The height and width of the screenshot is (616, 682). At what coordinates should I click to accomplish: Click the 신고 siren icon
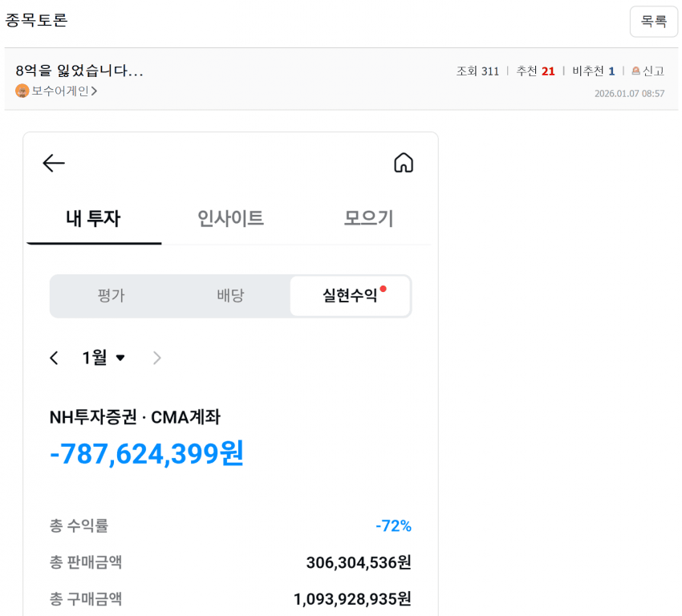coord(636,71)
